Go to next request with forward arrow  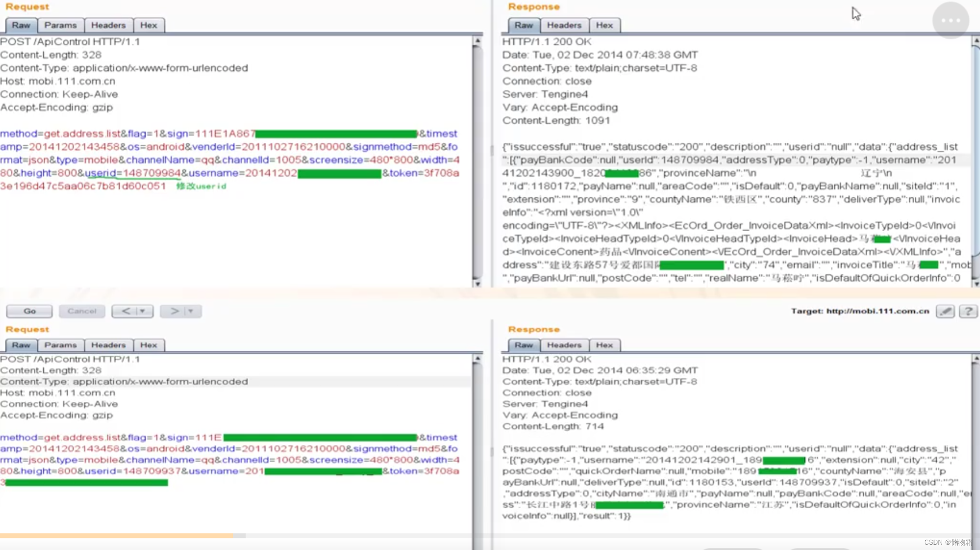[174, 311]
